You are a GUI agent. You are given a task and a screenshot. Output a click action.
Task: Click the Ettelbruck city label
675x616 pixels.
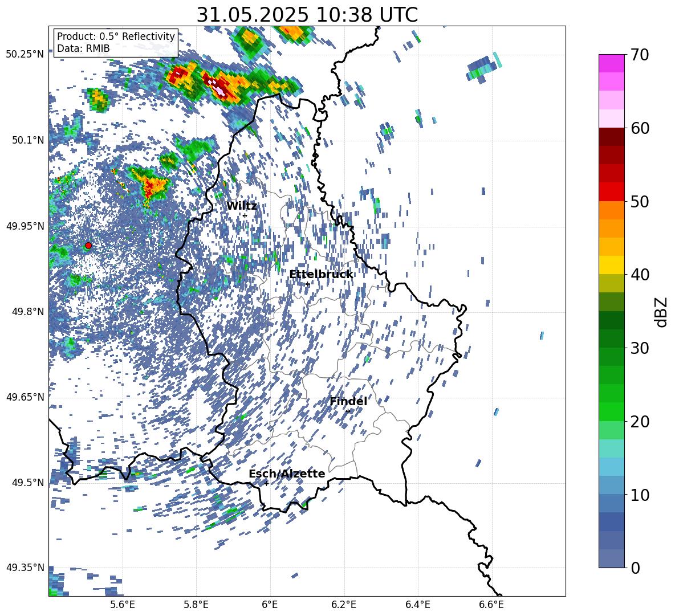[321, 274]
